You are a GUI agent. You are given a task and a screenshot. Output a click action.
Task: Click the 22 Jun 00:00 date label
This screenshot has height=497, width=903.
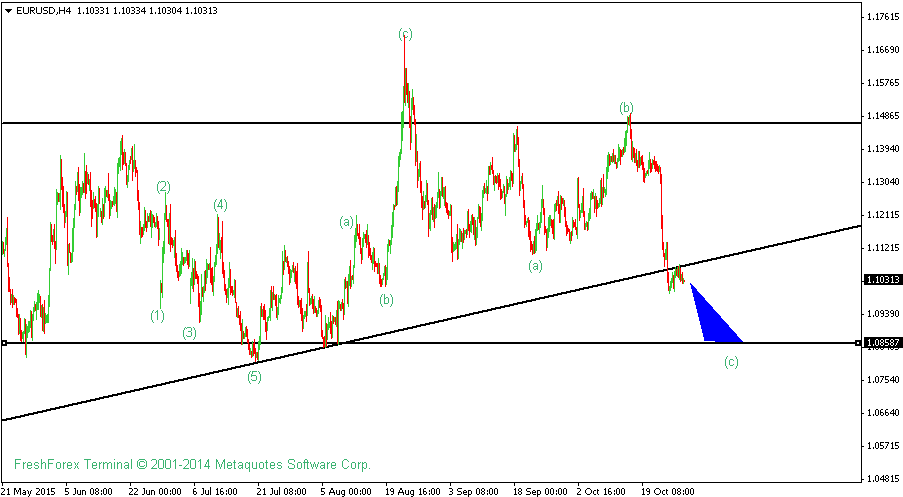click(x=155, y=491)
